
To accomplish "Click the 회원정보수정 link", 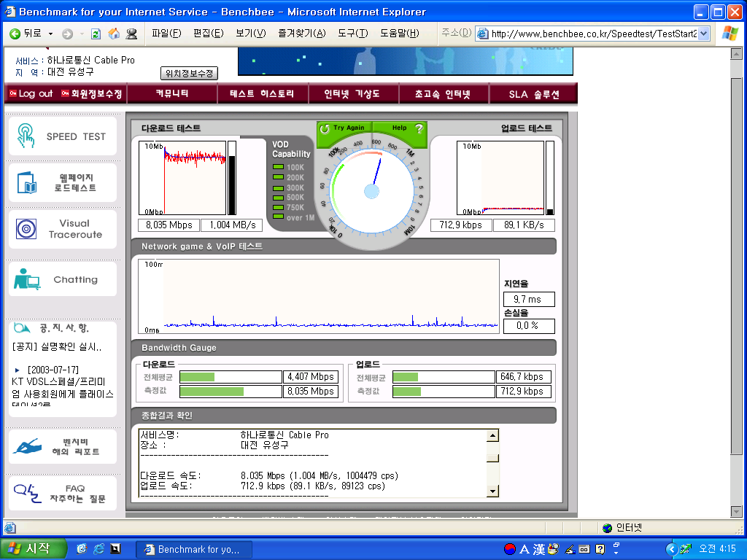I will tap(92, 93).
